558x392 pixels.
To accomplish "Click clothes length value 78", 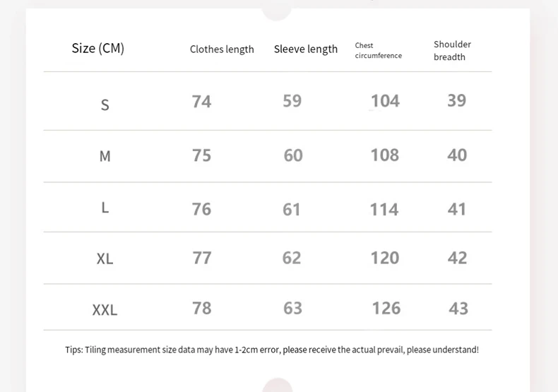I will tap(202, 308).
